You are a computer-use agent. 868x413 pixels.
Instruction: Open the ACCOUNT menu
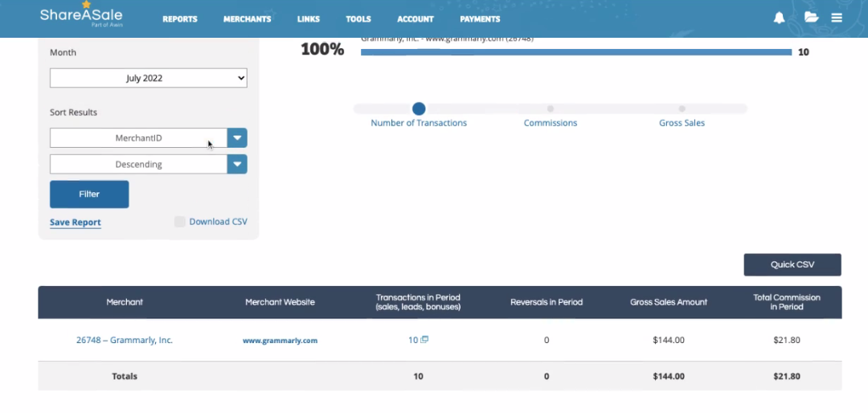click(x=416, y=18)
